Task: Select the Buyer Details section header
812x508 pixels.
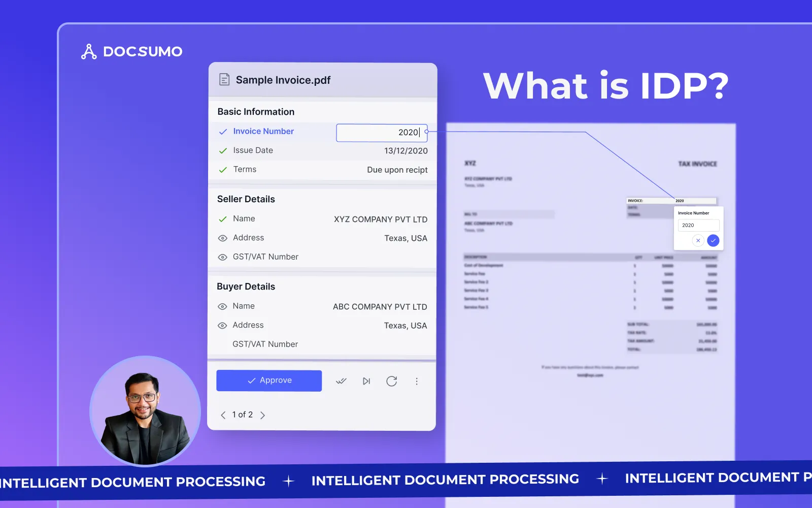Action: [246, 286]
